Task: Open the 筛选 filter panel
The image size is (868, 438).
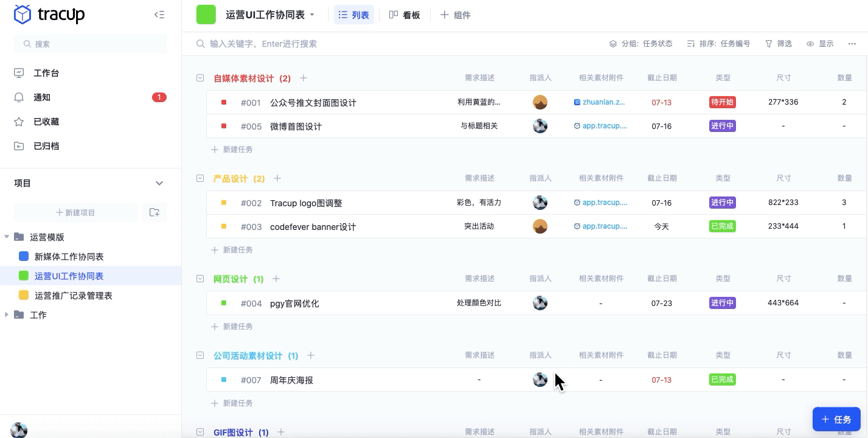Action: point(779,43)
